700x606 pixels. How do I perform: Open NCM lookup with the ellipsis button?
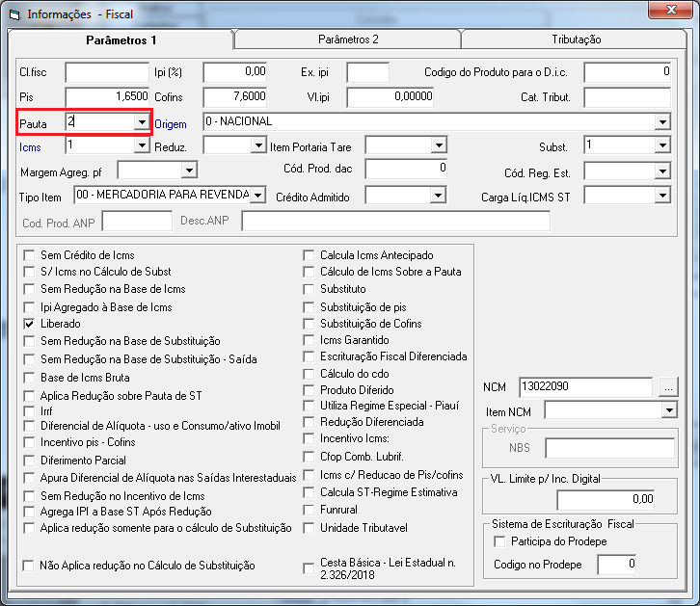pos(668,387)
